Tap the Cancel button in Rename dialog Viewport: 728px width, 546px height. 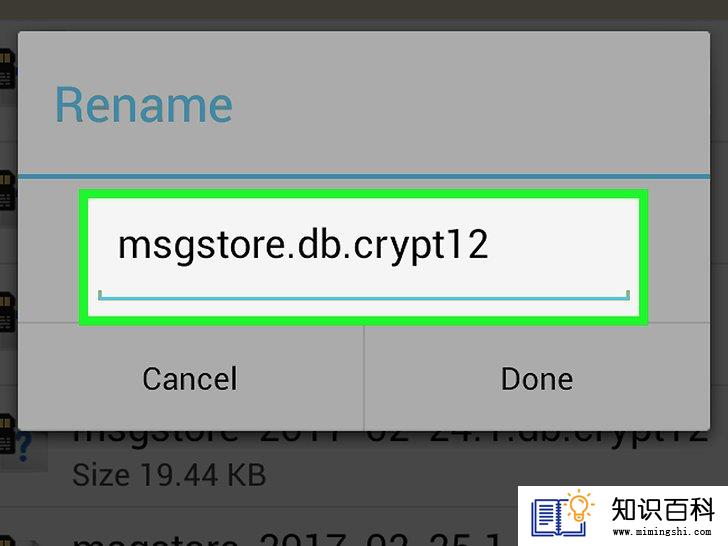coord(190,378)
